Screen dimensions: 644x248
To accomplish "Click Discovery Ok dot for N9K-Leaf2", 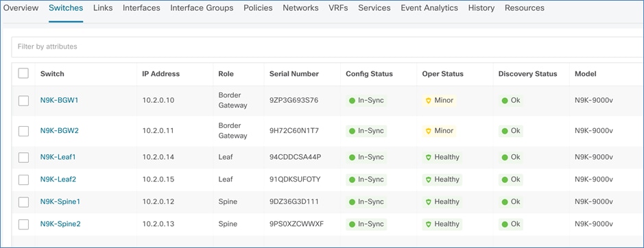I will [505, 179].
